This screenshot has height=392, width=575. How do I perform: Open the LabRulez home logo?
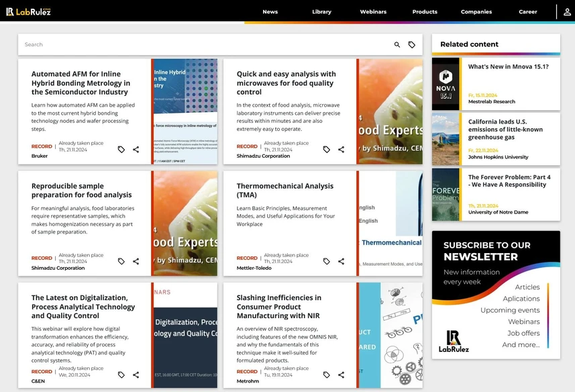coord(28,11)
